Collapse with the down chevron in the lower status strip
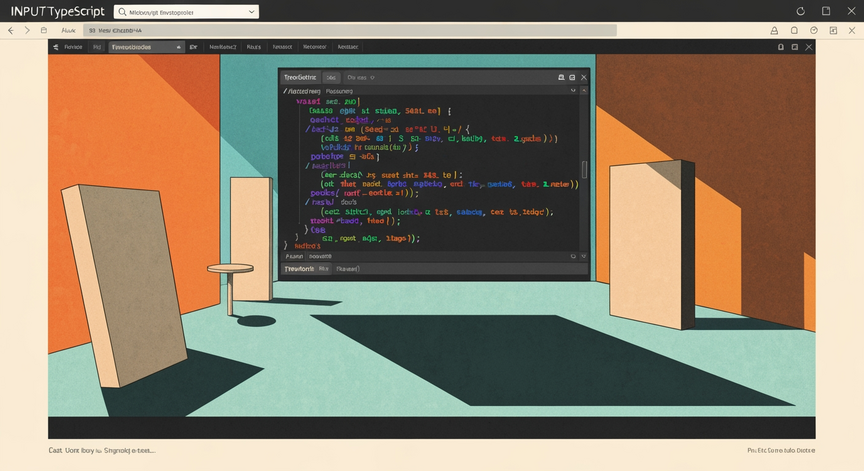 pyautogui.click(x=584, y=257)
